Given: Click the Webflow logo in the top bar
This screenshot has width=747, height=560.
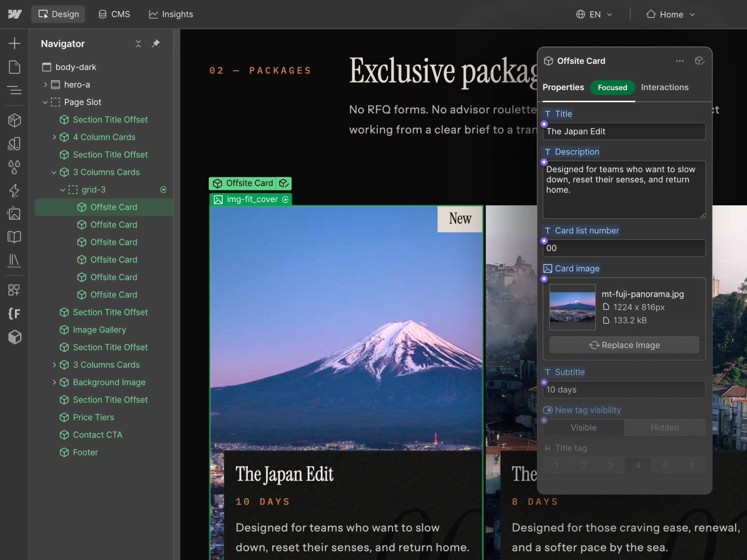Looking at the screenshot, I should point(15,14).
